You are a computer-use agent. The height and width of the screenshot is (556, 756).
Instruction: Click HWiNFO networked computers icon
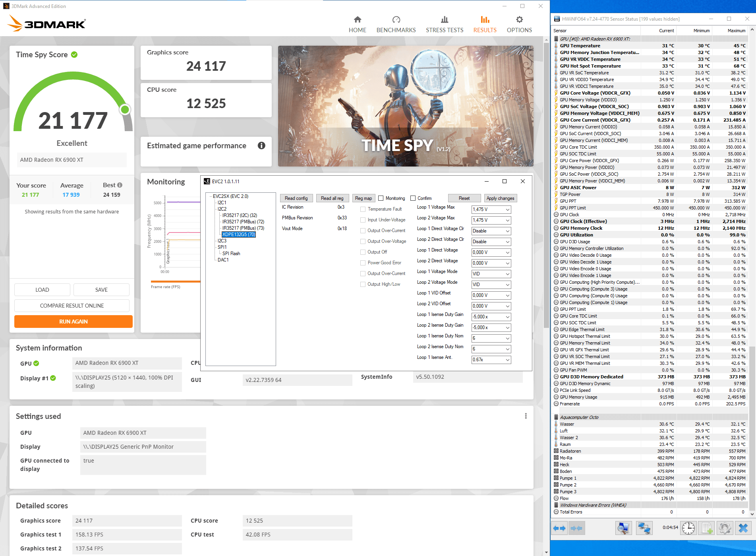pyautogui.click(x=644, y=528)
